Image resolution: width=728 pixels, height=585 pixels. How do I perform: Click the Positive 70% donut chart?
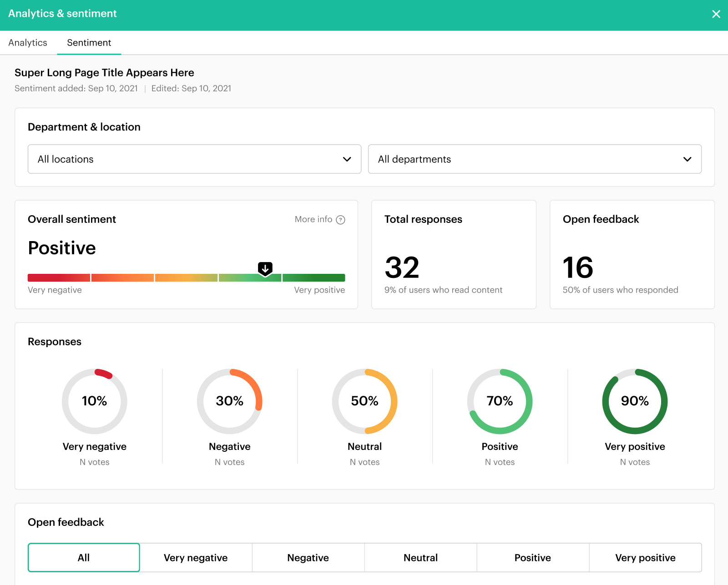point(500,401)
